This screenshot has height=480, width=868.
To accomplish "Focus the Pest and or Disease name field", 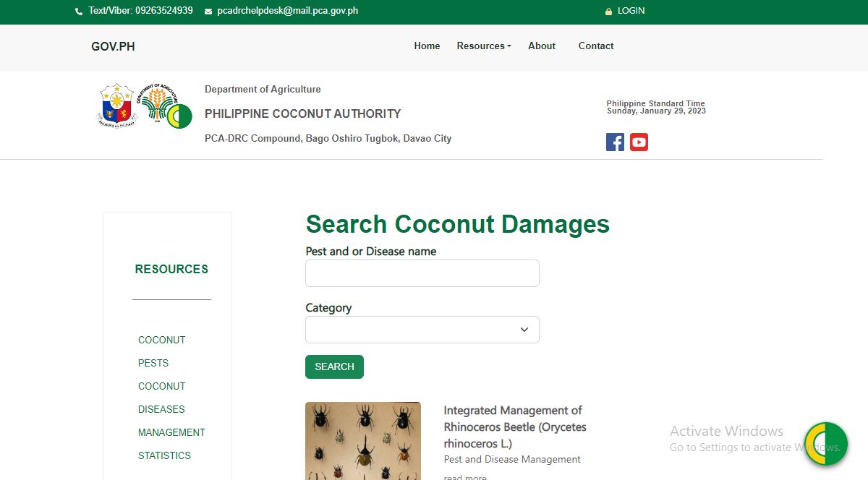I will pyautogui.click(x=422, y=273).
